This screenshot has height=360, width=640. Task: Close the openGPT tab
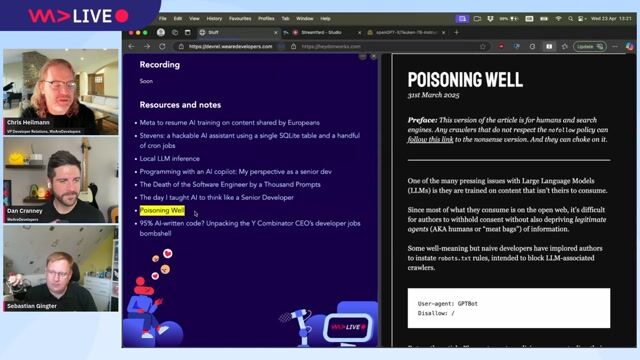[444, 32]
